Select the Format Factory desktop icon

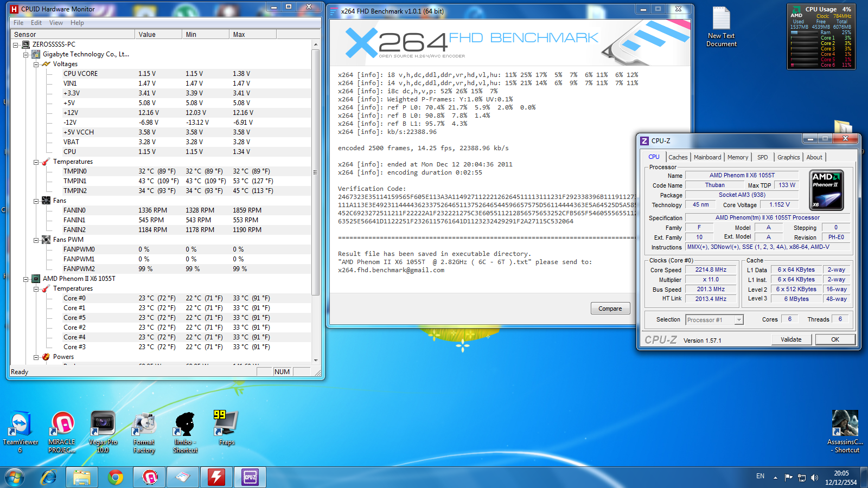tap(144, 432)
